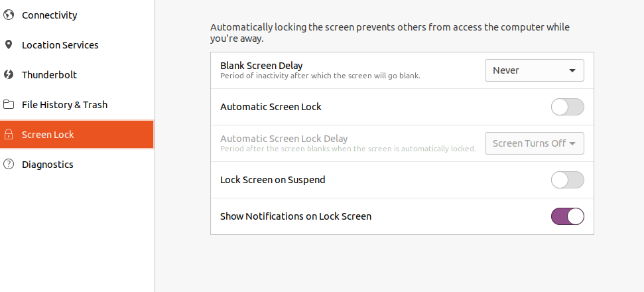Expand the Screen Turns Off combo box

(535, 143)
